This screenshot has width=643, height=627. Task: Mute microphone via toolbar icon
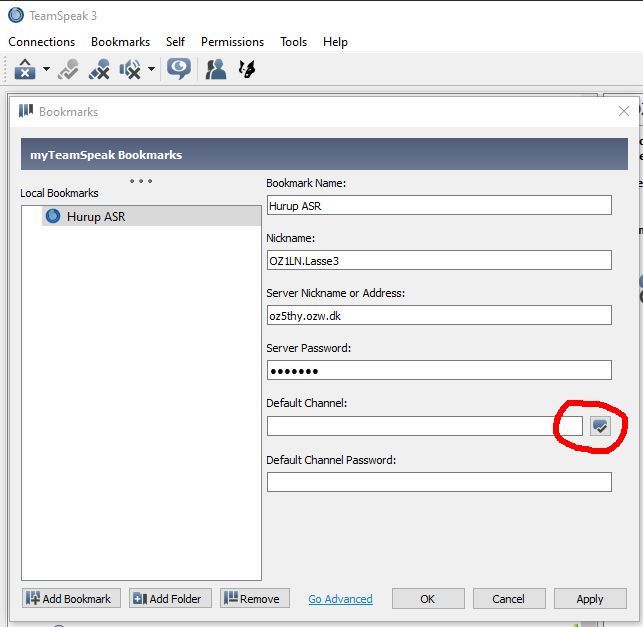coord(99,69)
